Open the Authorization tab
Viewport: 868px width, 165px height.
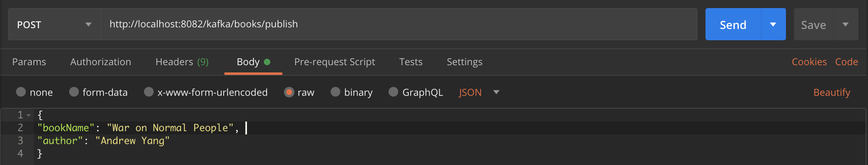click(x=101, y=62)
